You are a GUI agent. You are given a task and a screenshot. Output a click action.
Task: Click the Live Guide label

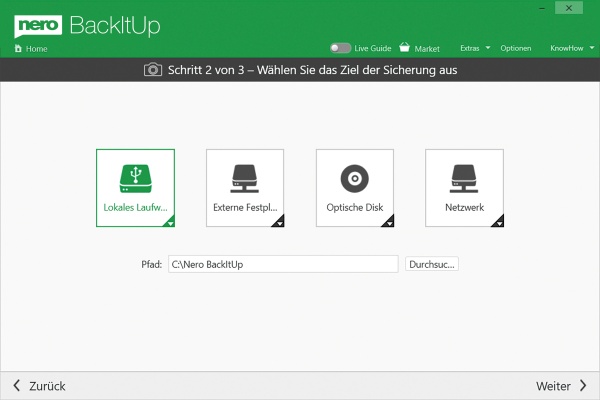pyautogui.click(x=373, y=48)
